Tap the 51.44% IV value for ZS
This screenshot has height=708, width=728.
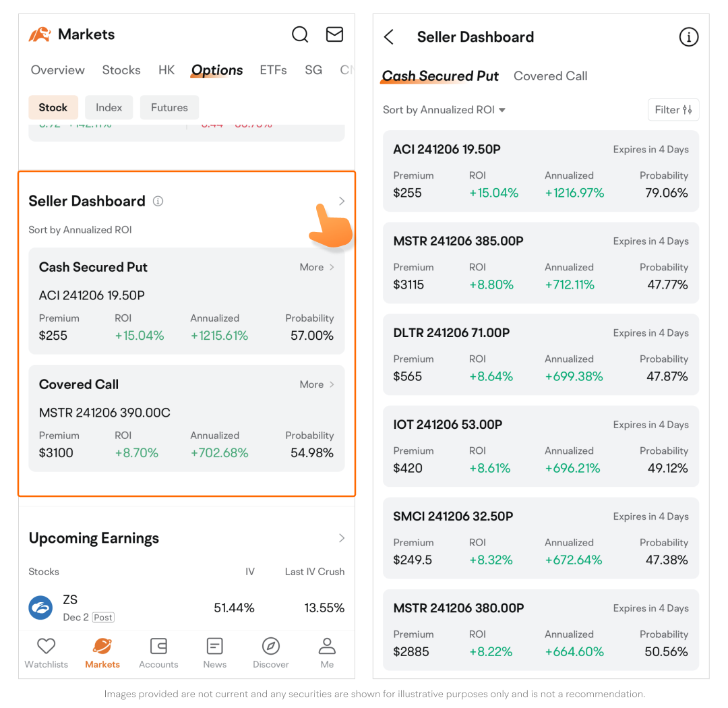pyautogui.click(x=234, y=608)
